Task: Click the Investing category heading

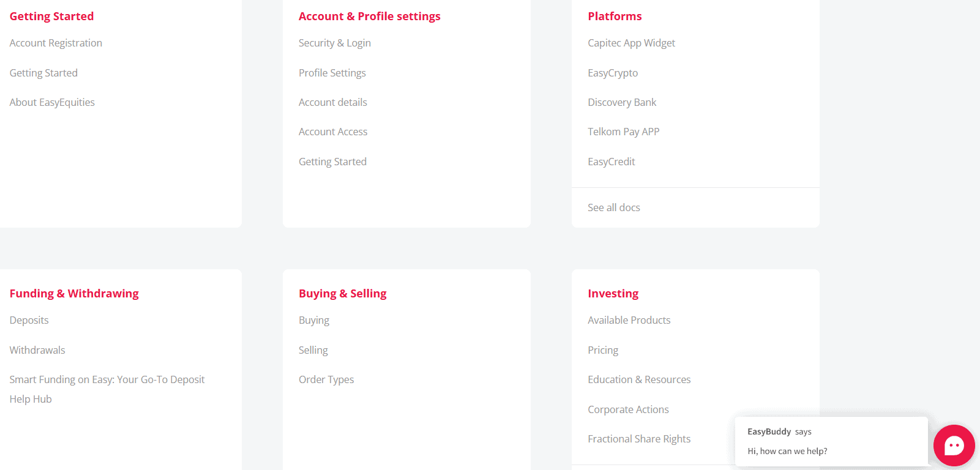Action: click(613, 293)
